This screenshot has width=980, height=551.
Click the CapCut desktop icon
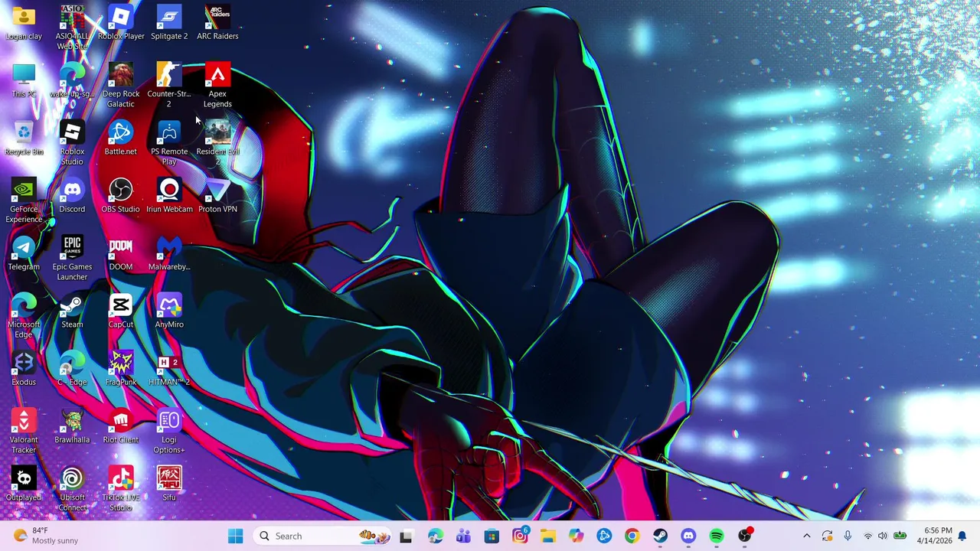tap(121, 312)
